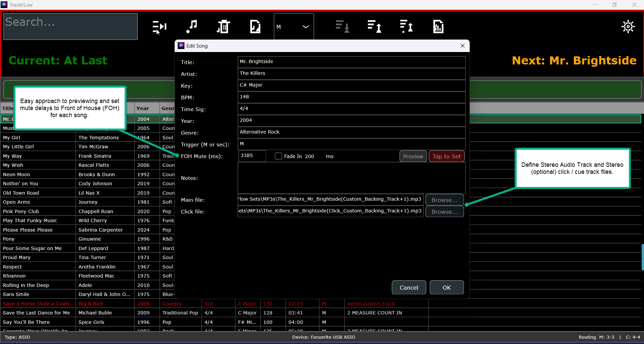
Task: Browse for the Click file
Action: click(444, 212)
